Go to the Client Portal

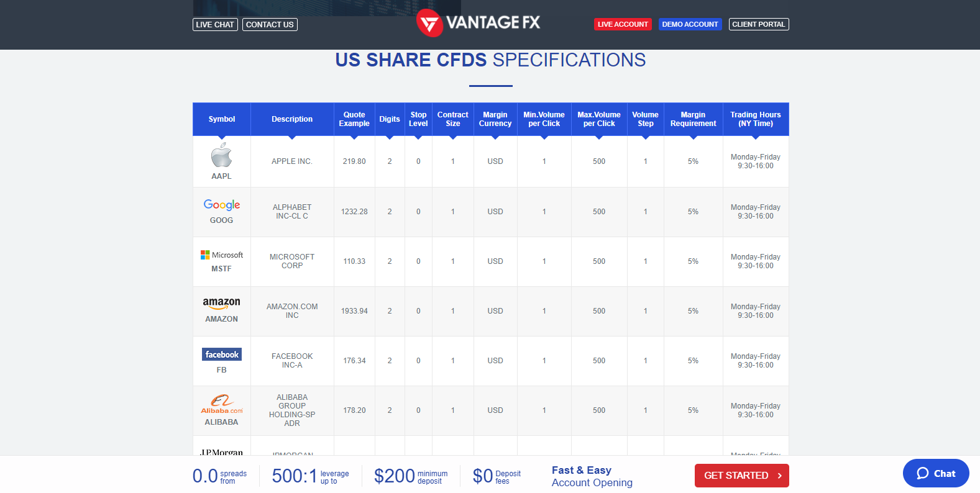[x=758, y=24]
